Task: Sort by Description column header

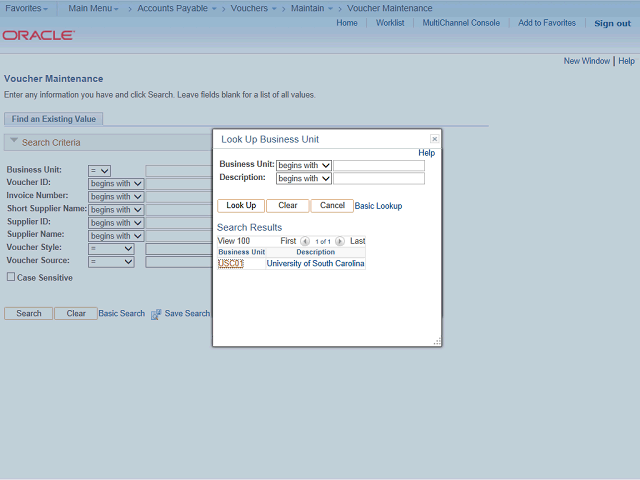Action: (316, 252)
